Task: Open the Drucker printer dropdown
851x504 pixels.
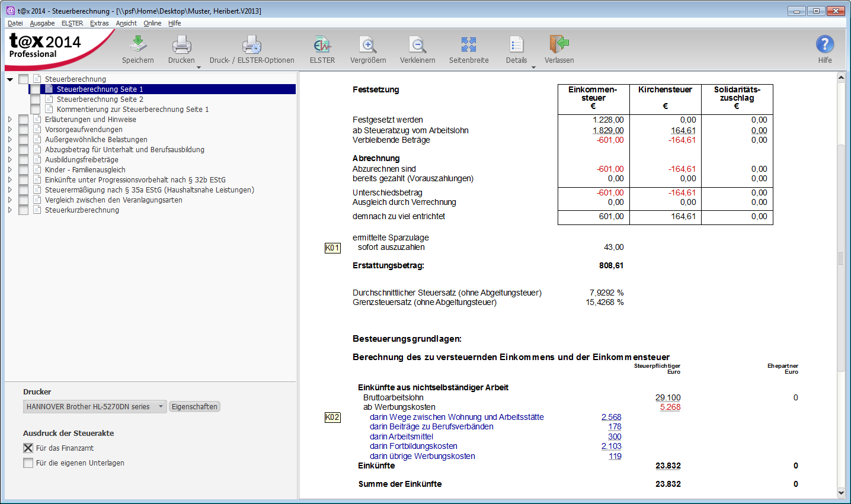Action: click(x=160, y=407)
